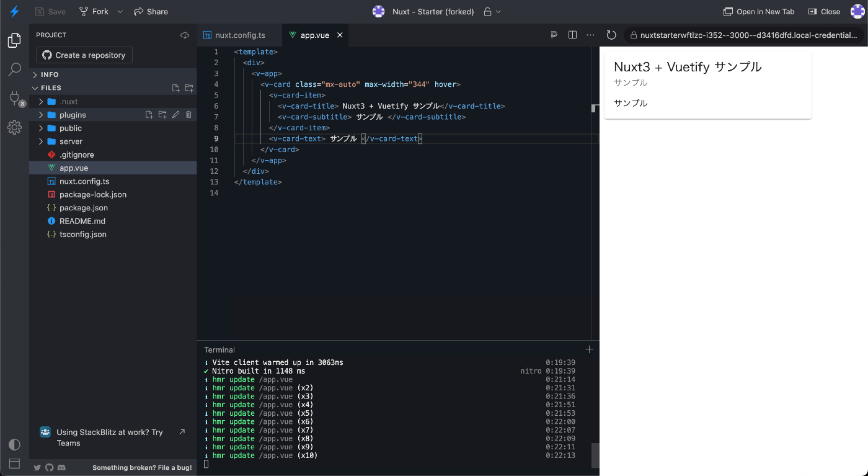
Task: Open 'Using StackBlitz at work? Try Teams' link
Action: click(113, 438)
